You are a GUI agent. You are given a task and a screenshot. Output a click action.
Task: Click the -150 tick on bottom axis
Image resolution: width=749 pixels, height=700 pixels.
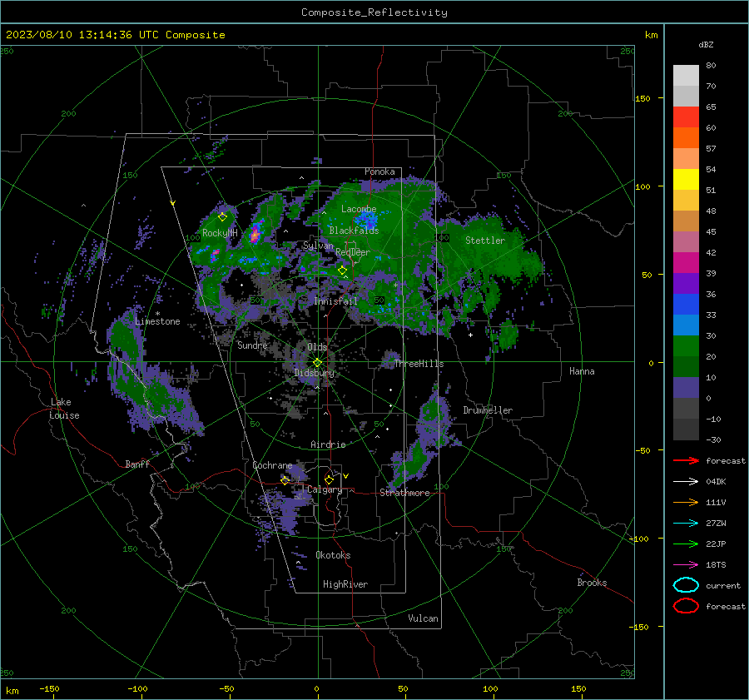tap(49, 688)
